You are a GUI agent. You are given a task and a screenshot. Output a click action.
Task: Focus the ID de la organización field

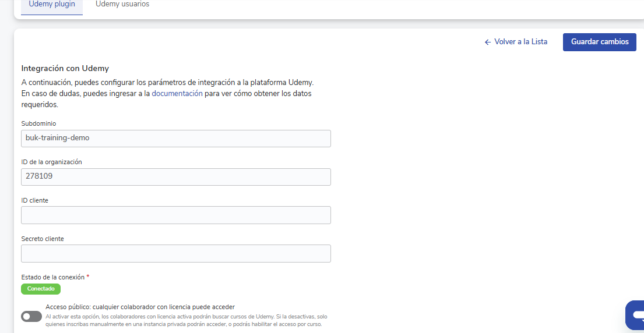point(175,177)
